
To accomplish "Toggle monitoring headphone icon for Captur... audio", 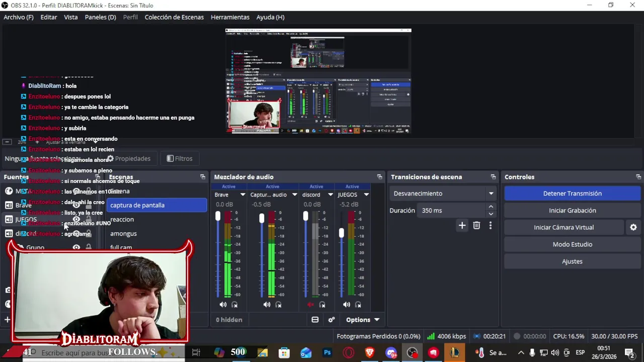I will pos(278,305).
